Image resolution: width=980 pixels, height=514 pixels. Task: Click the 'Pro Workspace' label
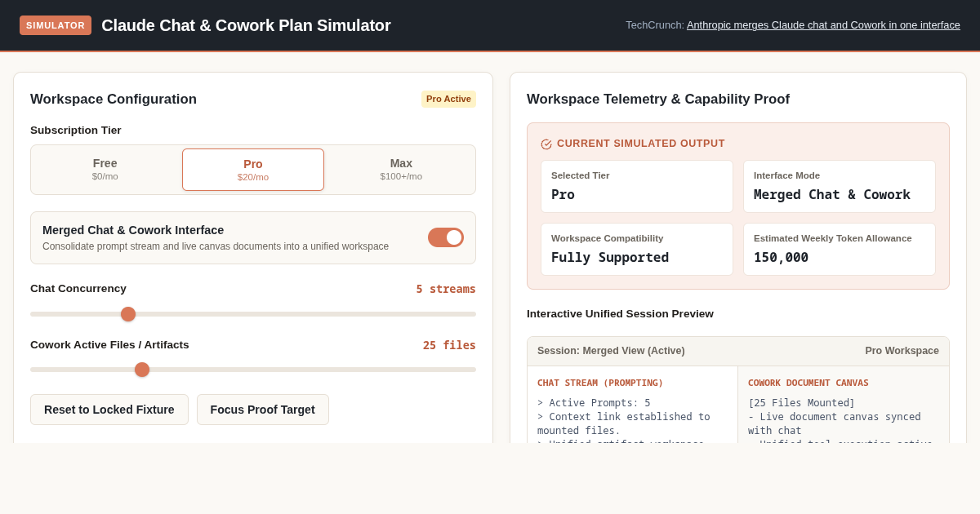click(902, 351)
